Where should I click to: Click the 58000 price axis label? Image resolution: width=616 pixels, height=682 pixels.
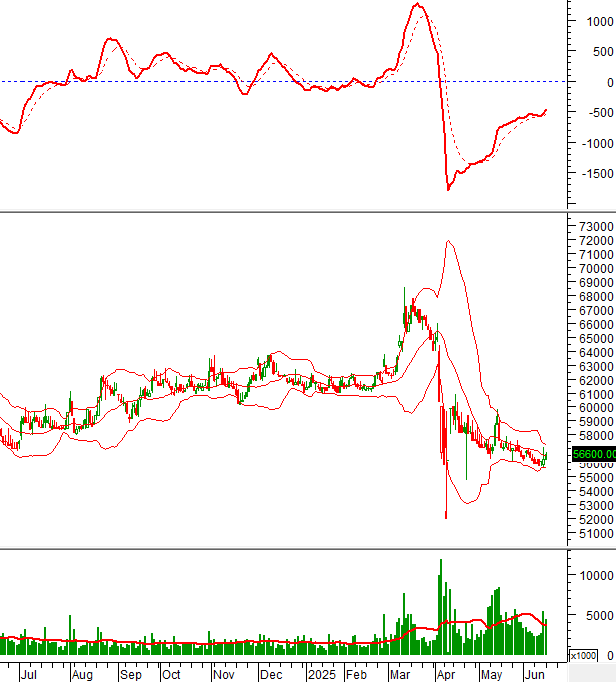pyautogui.click(x=596, y=435)
